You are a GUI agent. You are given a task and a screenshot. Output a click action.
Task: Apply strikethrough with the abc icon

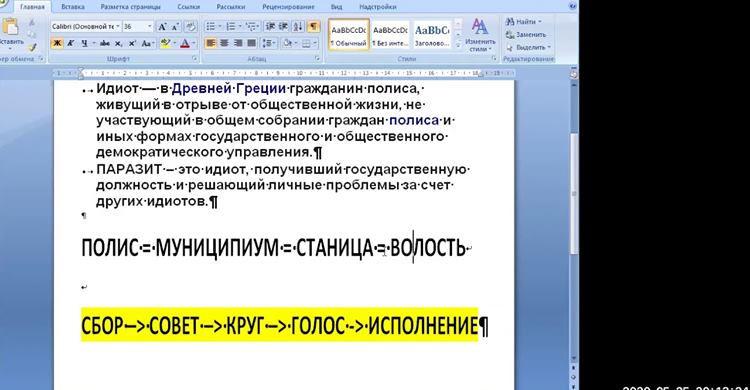point(105,43)
